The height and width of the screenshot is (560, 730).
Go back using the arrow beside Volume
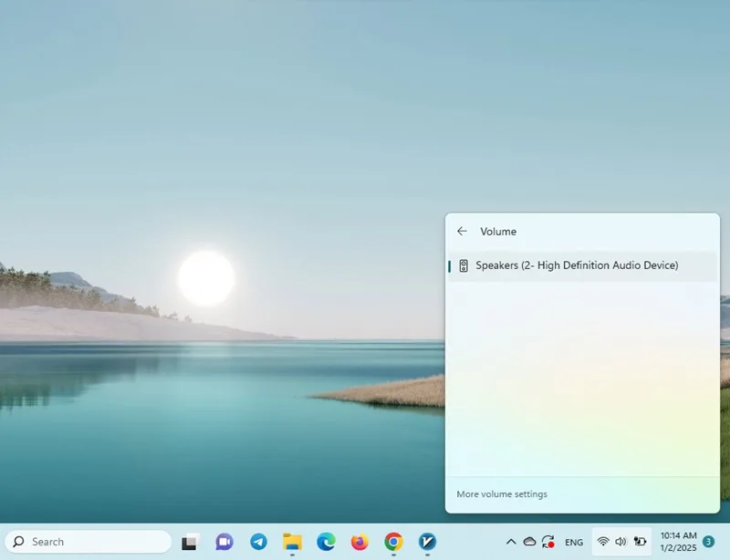tap(462, 232)
